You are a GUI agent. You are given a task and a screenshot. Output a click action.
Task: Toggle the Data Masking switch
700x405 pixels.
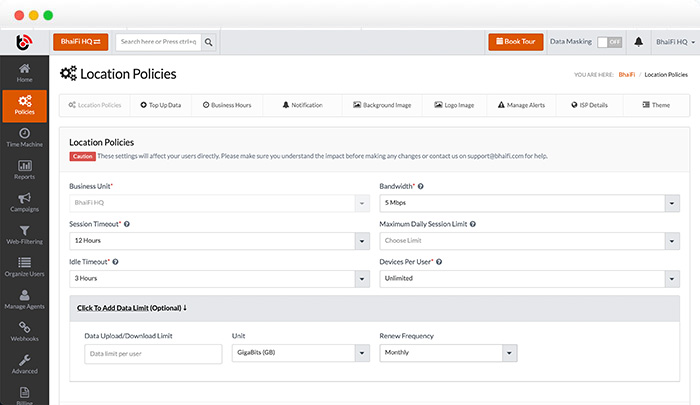(608, 42)
